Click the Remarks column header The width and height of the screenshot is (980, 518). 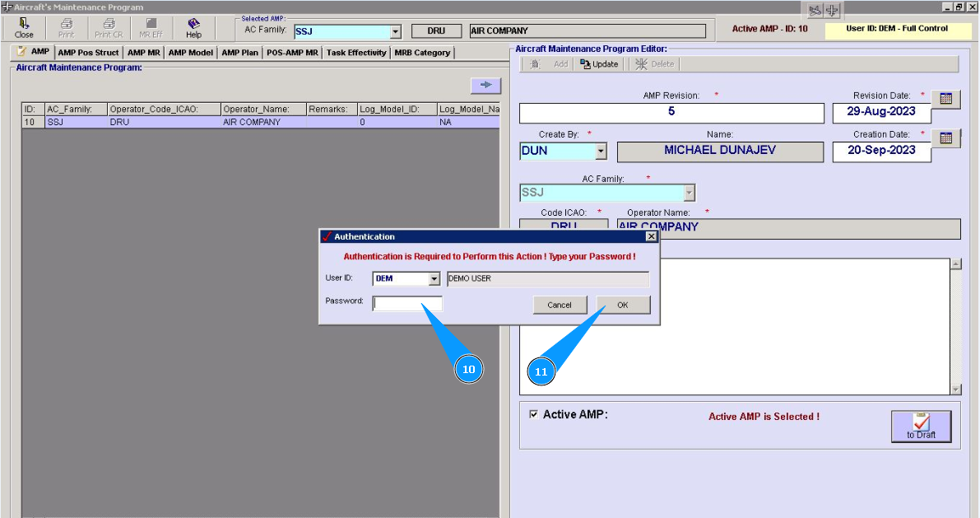332,109
